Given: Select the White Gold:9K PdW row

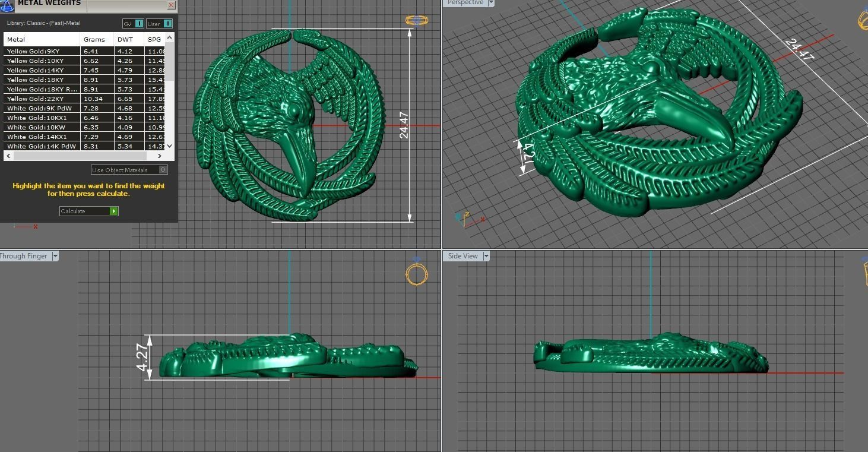Looking at the screenshot, I should point(84,108).
